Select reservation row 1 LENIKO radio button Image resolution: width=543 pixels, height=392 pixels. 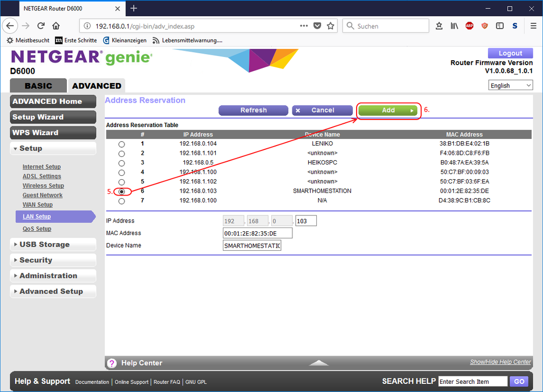pyautogui.click(x=122, y=144)
